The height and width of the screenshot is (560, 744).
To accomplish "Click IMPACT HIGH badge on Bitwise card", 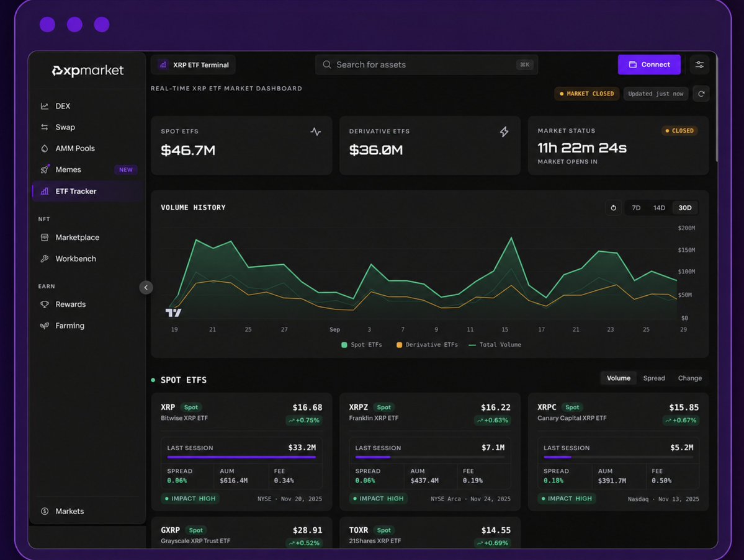I will tap(190, 499).
